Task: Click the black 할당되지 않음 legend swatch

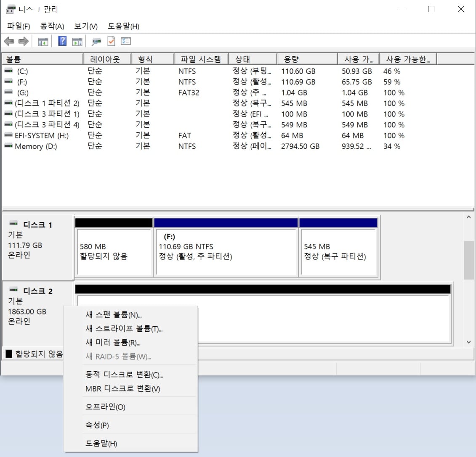Action: (9, 354)
